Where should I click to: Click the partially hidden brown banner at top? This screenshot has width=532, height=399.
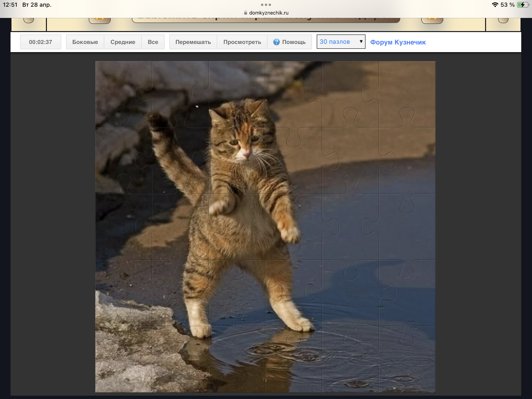(x=266, y=20)
